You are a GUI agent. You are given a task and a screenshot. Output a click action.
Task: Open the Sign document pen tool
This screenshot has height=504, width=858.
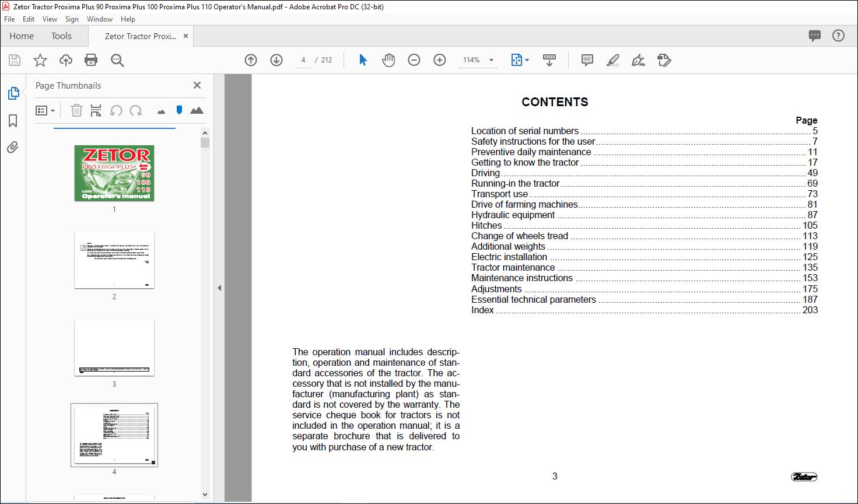point(639,60)
